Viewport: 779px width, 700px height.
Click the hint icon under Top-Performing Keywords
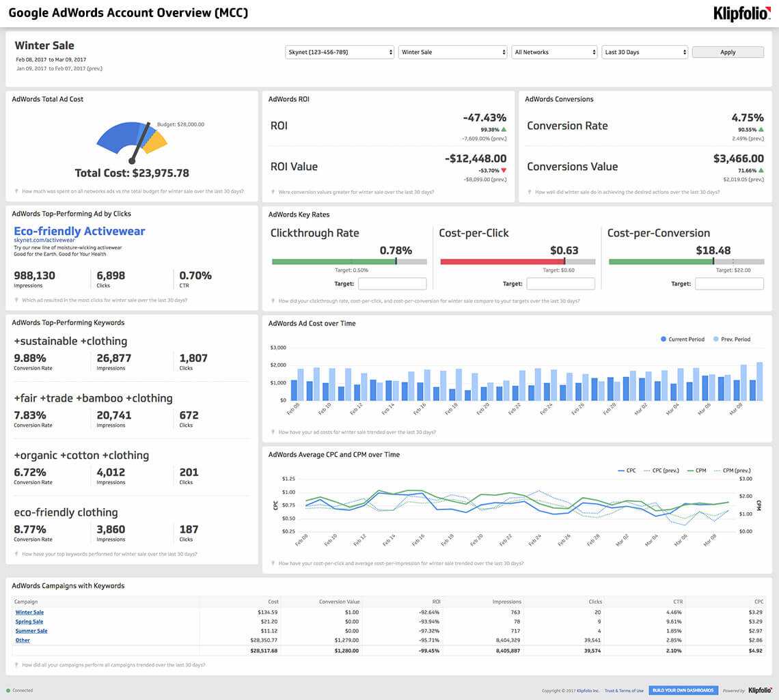pos(16,554)
